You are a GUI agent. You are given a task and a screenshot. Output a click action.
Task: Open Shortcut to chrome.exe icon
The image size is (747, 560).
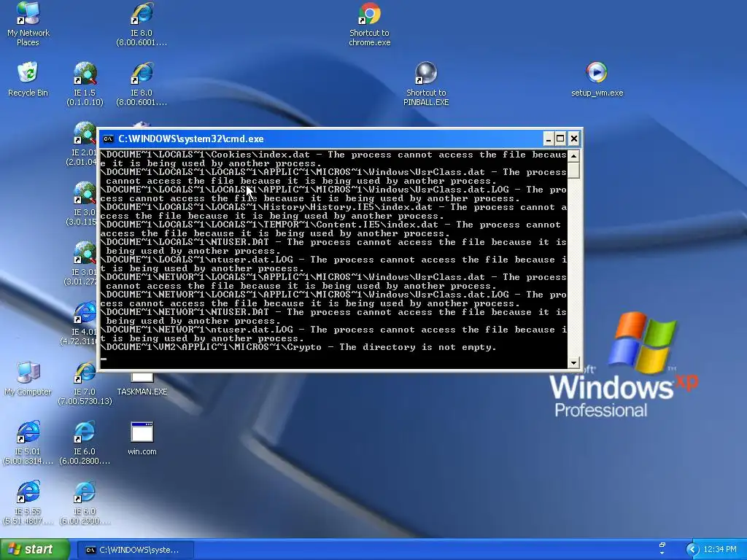[x=370, y=24]
